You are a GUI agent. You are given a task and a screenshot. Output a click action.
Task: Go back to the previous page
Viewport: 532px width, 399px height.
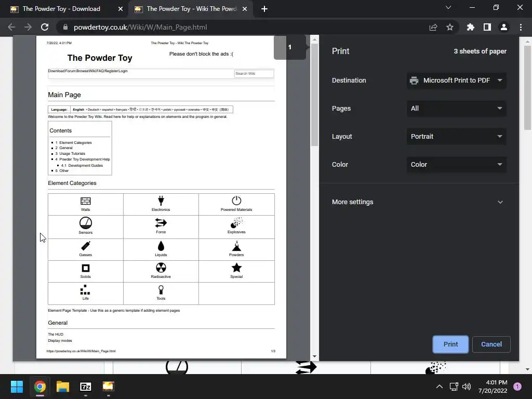[11, 27]
